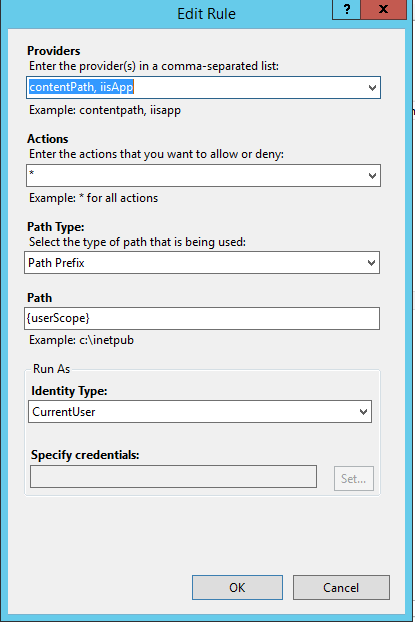Click the Run As group label
Screen dimensions: 415x625
pos(51,369)
